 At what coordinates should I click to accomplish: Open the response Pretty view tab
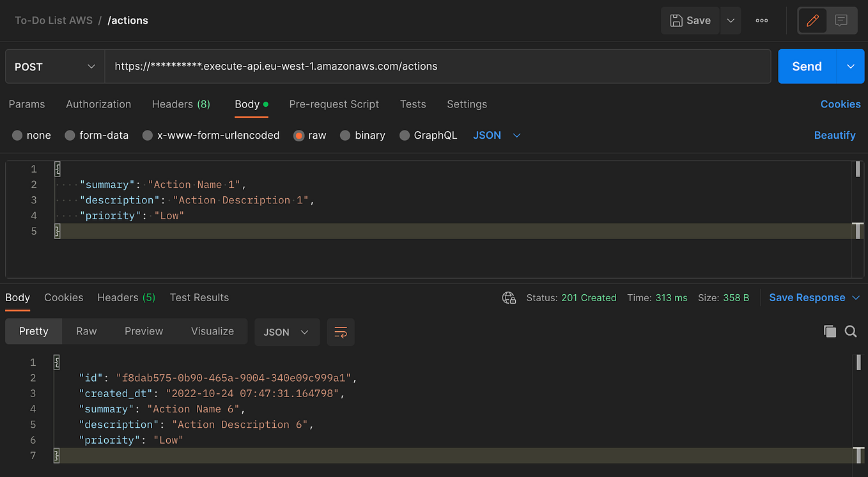click(x=33, y=331)
